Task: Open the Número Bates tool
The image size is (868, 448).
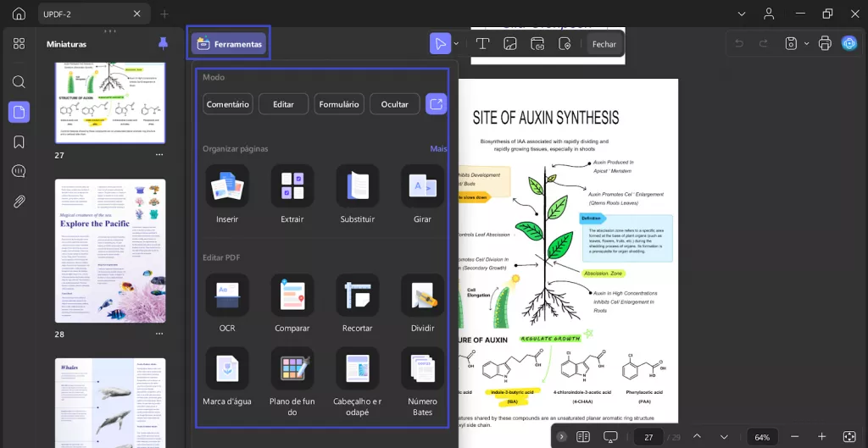Action: click(422, 382)
